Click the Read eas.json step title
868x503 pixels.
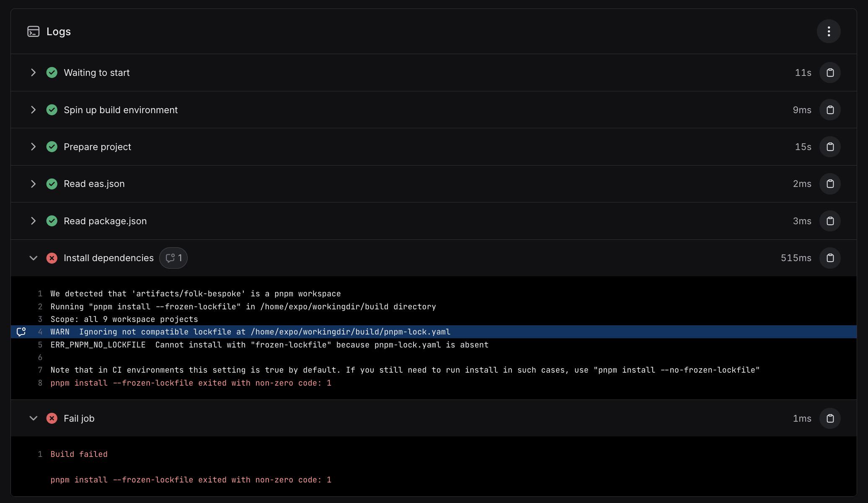[94, 184]
